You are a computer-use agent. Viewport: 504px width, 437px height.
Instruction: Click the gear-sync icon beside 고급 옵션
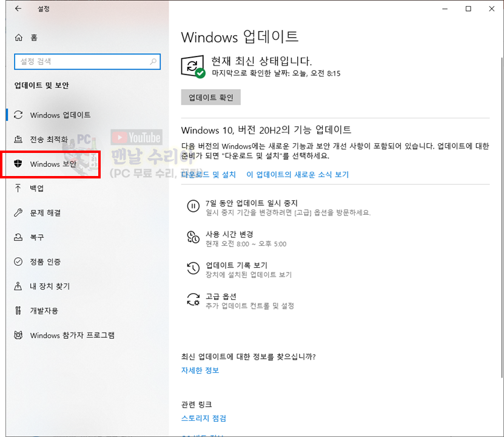193,299
